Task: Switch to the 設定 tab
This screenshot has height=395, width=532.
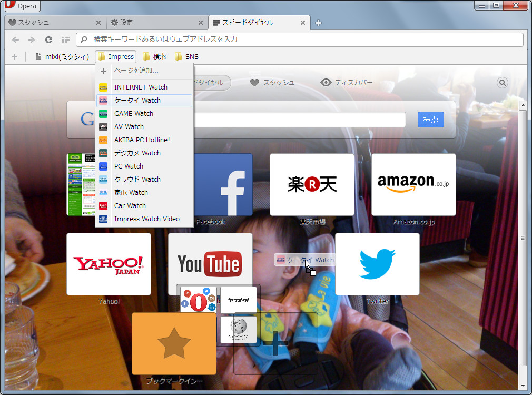Action: pyautogui.click(x=157, y=23)
